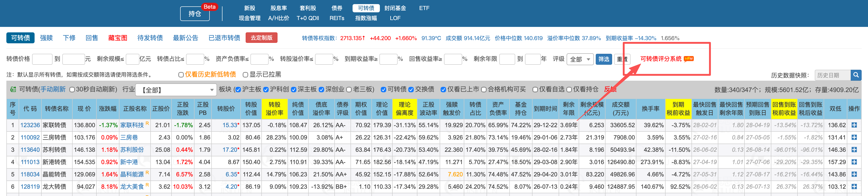Screen dimensions: 868x196
Task: Click the plus icon in 苏利转债 row
Action: point(854,150)
